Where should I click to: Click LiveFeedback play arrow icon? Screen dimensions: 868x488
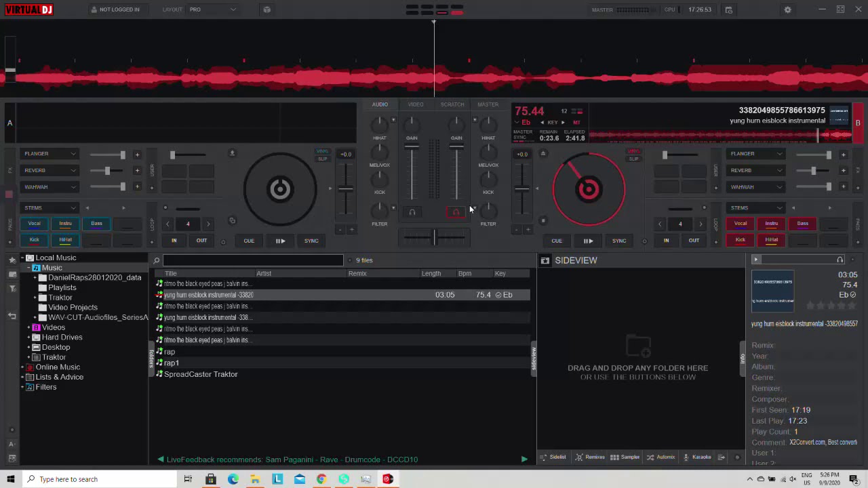coord(524,460)
